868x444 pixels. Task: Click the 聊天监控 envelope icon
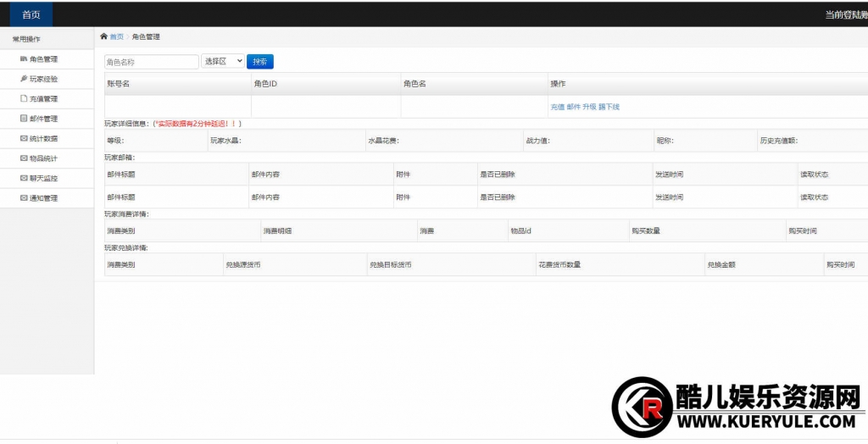pos(24,179)
